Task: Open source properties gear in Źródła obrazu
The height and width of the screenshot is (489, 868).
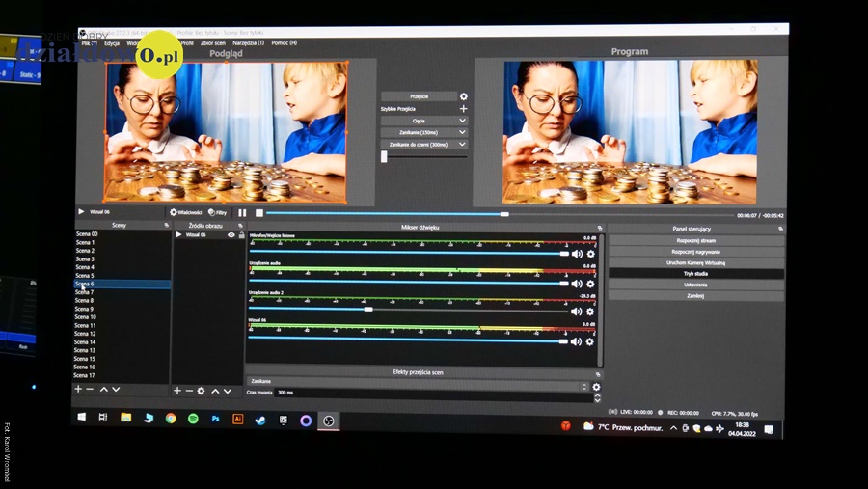Action: point(201,391)
